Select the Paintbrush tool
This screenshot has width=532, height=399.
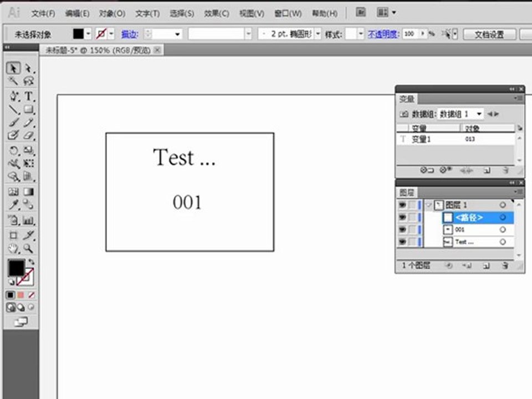pyautogui.click(x=13, y=122)
